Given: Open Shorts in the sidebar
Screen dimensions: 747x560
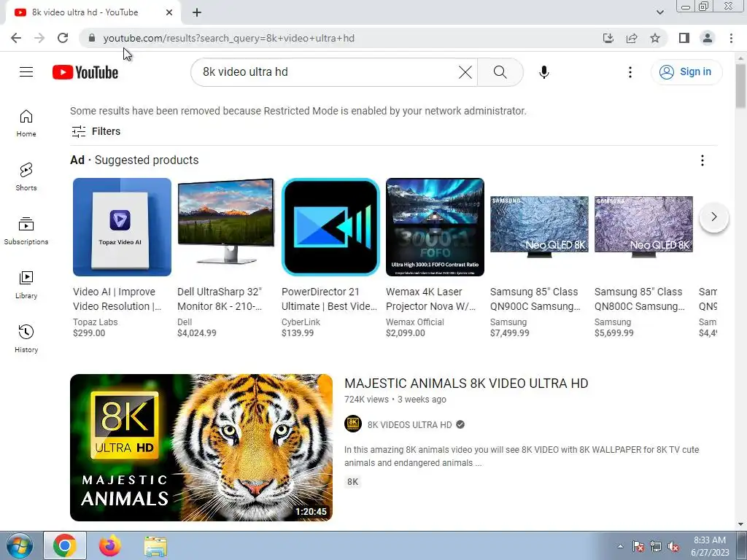Looking at the screenshot, I should tap(26, 177).
